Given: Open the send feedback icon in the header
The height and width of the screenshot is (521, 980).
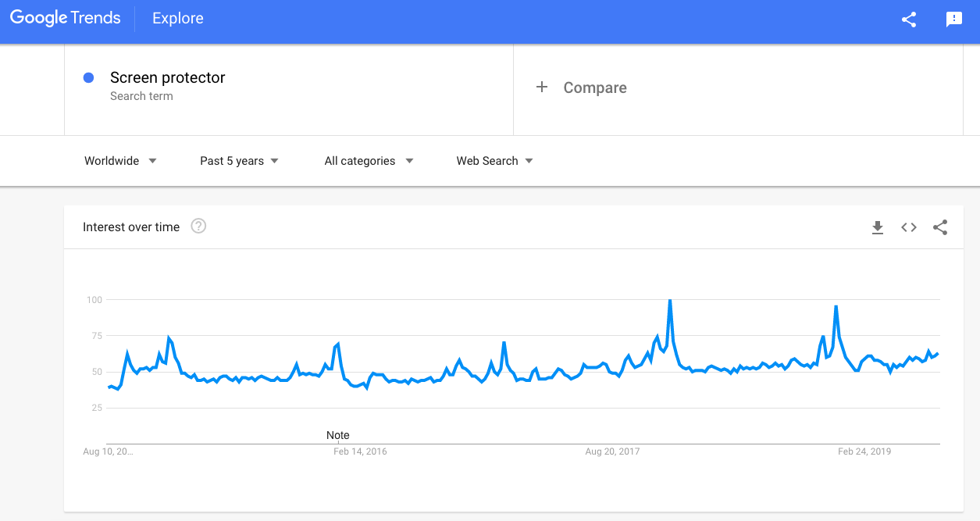Looking at the screenshot, I should point(953,20).
